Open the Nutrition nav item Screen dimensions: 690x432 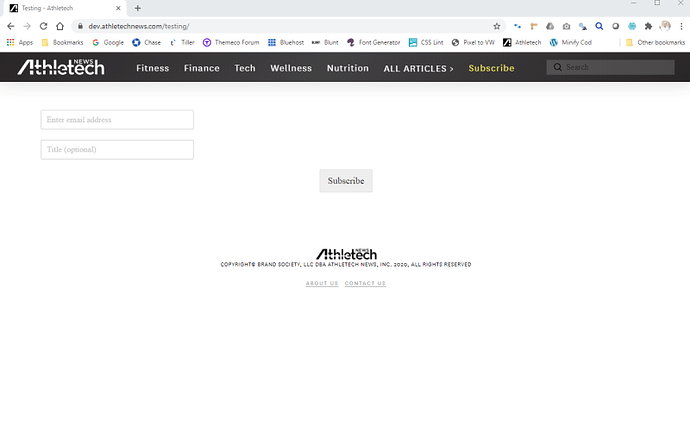click(x=348, y=68)
